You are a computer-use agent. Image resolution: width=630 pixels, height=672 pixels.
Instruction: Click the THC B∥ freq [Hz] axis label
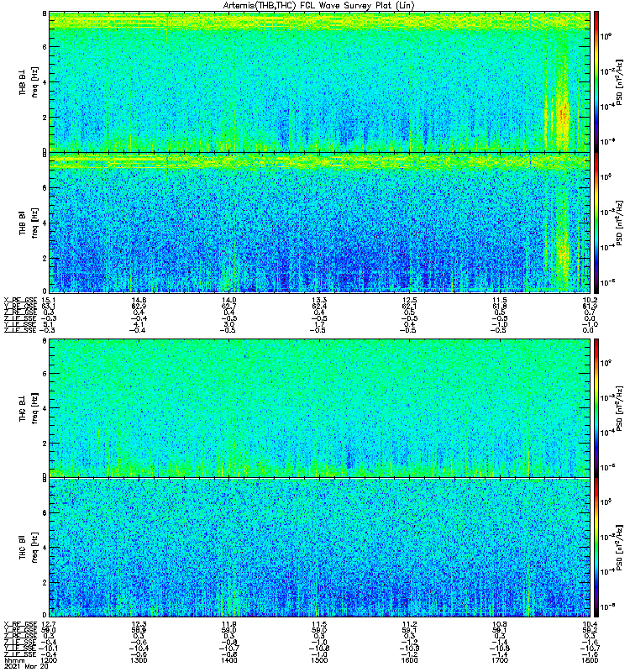[29, 548]
